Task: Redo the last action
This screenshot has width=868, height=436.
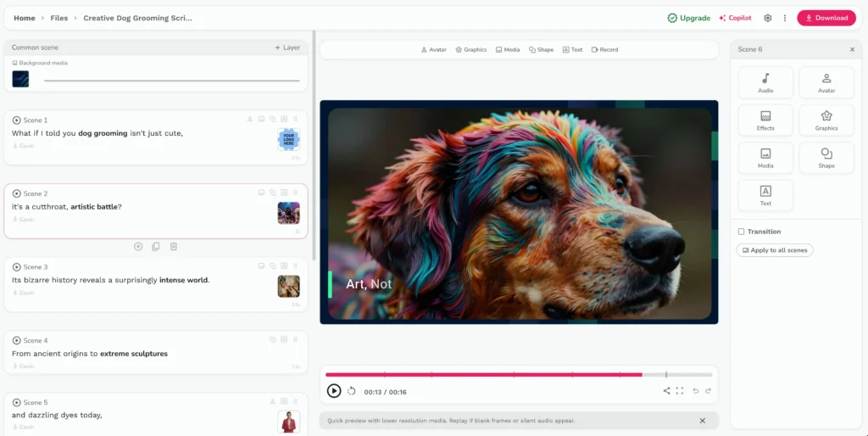Action: coord(708,390)
